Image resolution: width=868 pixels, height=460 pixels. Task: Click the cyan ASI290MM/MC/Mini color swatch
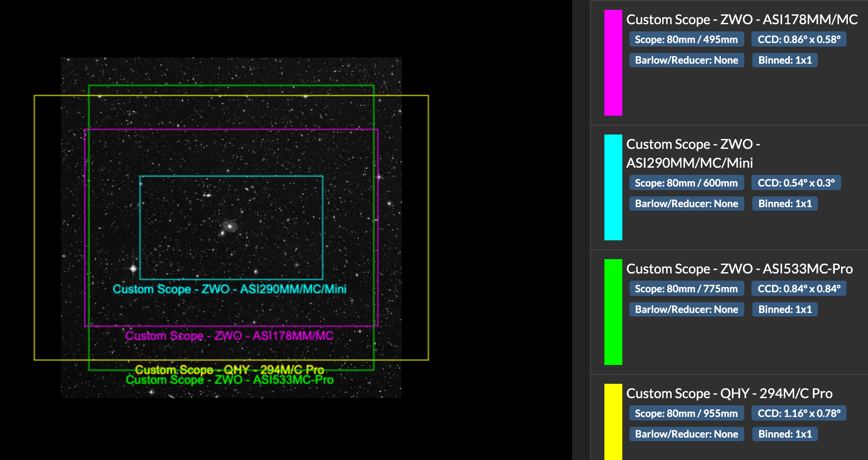[613, 187]
